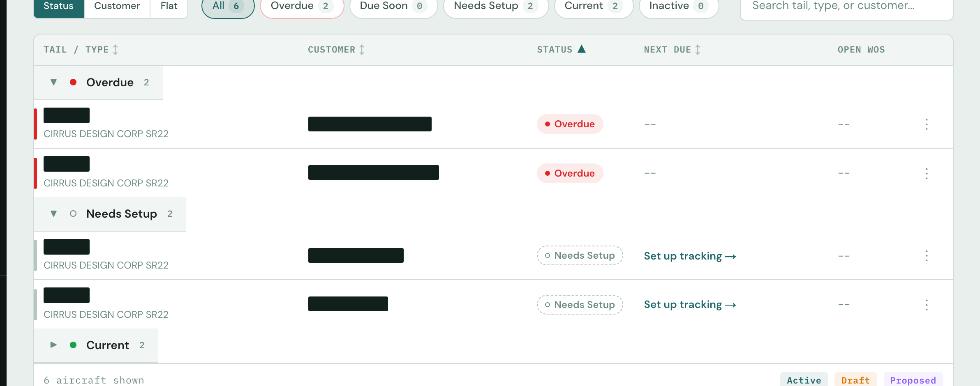Open kebab menu for second Overdue aircraft
The image size is (980, 386).
[927, 173]
